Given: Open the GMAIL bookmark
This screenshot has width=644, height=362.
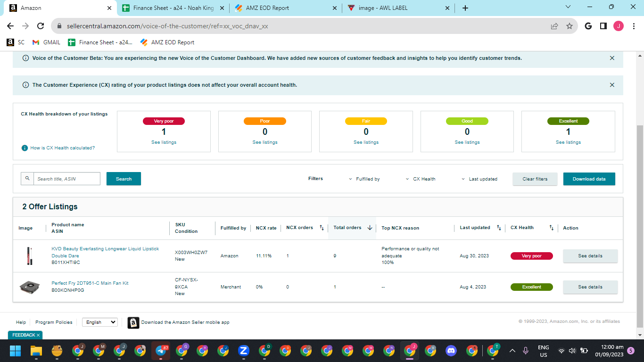Looking at the screenshot, I should point(46,42).
